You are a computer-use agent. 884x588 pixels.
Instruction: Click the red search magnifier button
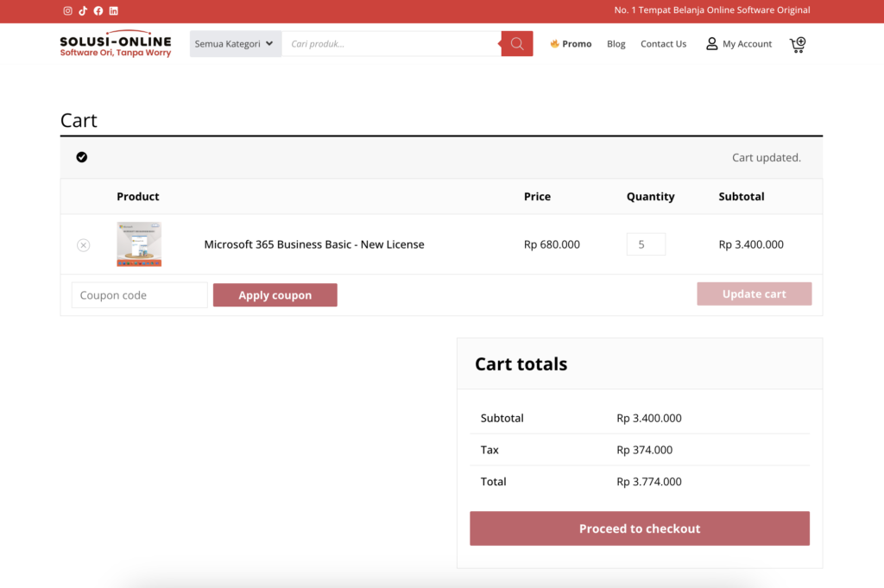[x=517, y=43]
